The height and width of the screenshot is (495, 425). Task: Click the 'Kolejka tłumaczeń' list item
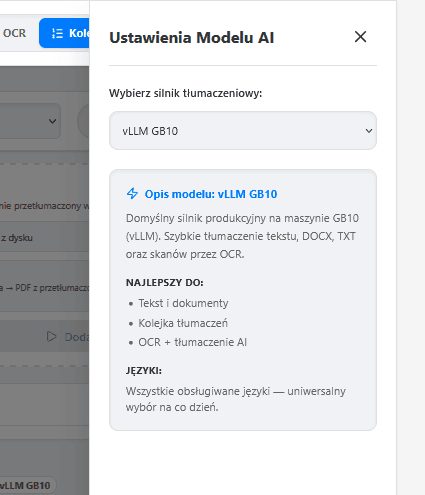click(183, 323)
